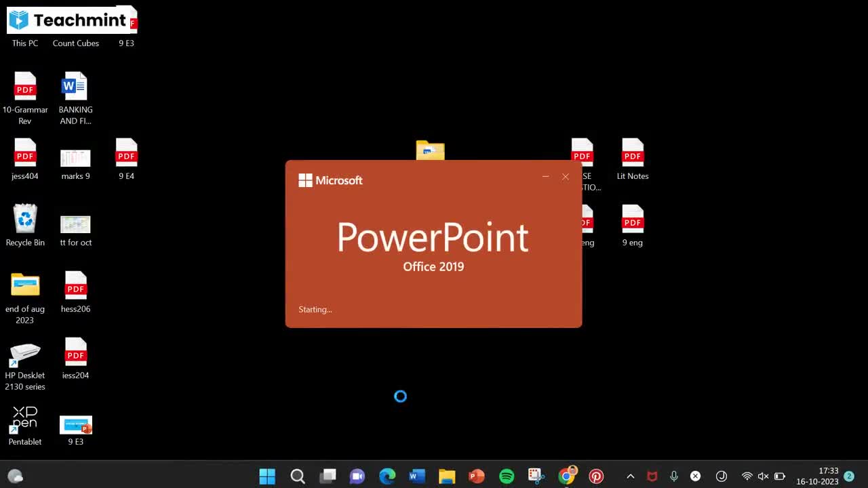Click the Microsoft logo on the splash screen
Viewport: 868px width, 488px height.
click(331, 180)
